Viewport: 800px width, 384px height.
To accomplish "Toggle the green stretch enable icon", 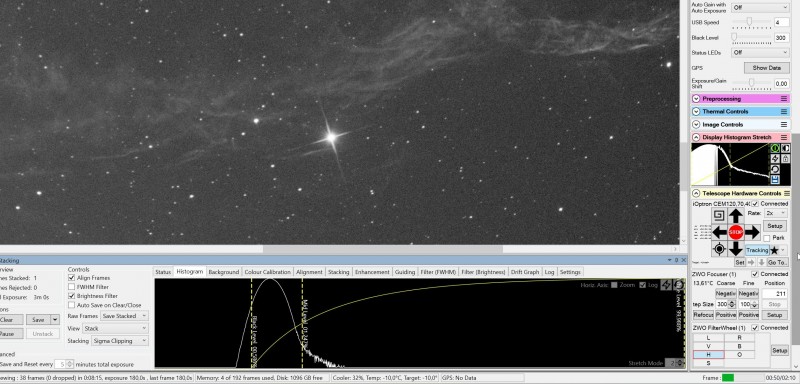I will 775,148.
